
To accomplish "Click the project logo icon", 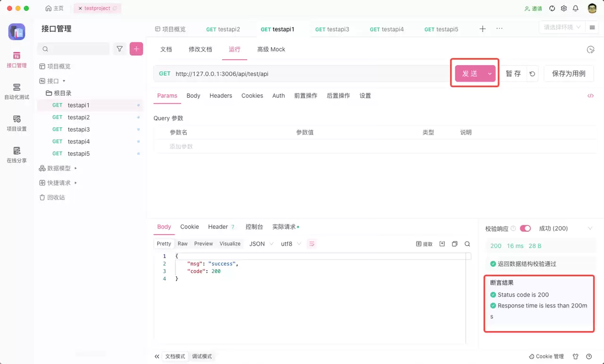I will tap(17, 32).
